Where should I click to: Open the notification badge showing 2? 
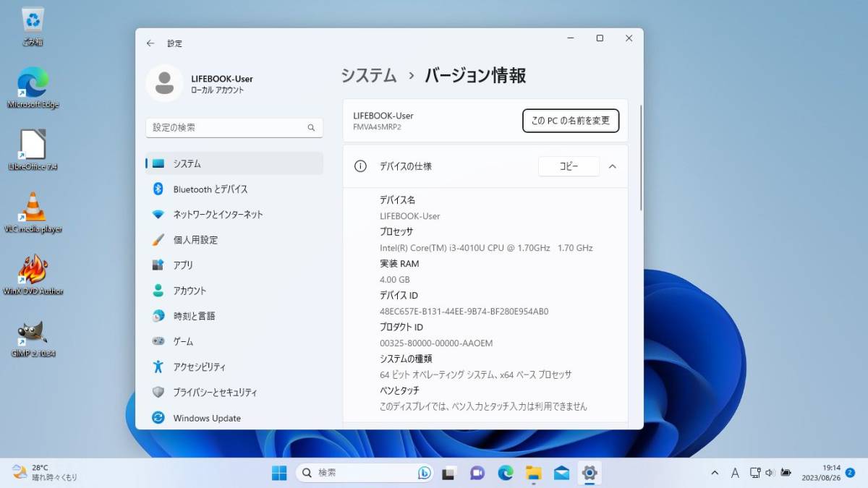tap(850, 473)
